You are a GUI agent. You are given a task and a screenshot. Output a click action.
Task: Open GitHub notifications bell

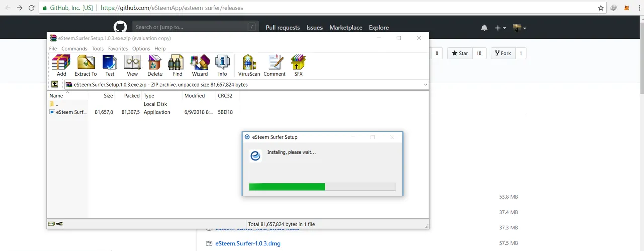[x=484, y=28]
